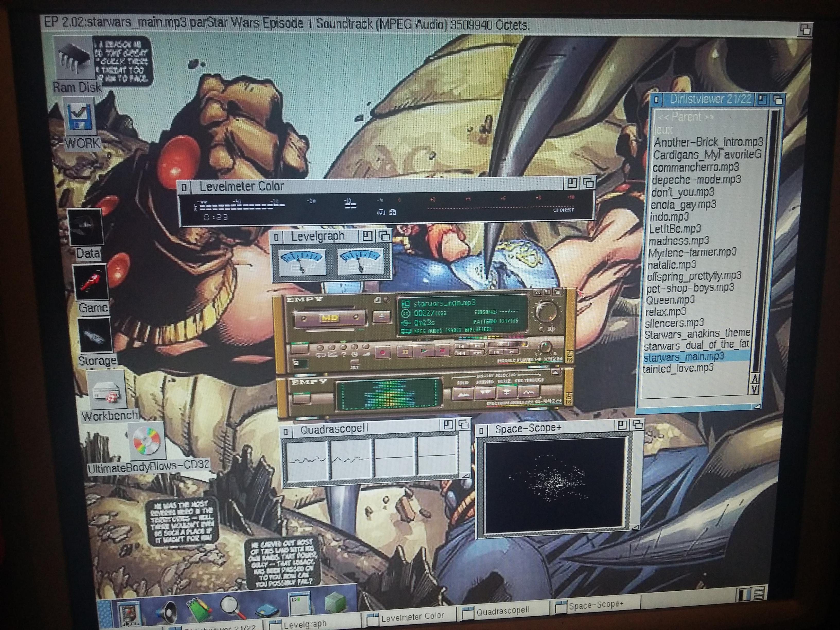Screen dimensions: 840x630
Task: Click the MD slot on the player
Action: tap(330, 318)
